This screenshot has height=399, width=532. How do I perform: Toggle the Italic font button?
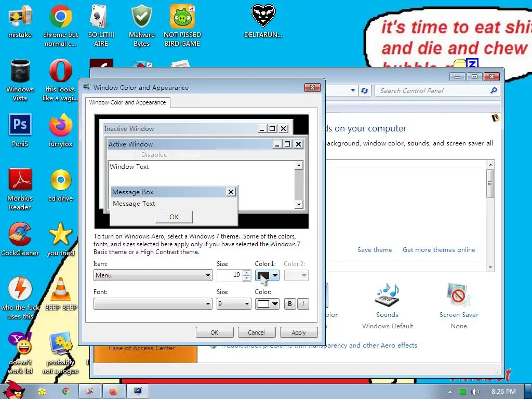303,303
